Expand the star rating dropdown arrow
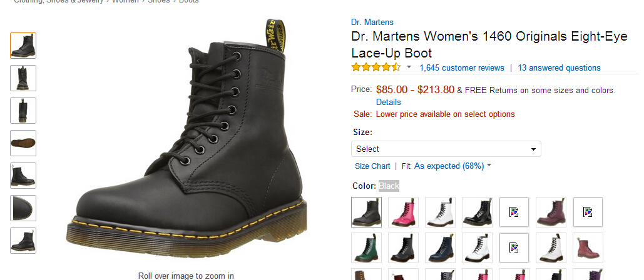The width and height of the screenshot is (644, 280). coord(409,67)
